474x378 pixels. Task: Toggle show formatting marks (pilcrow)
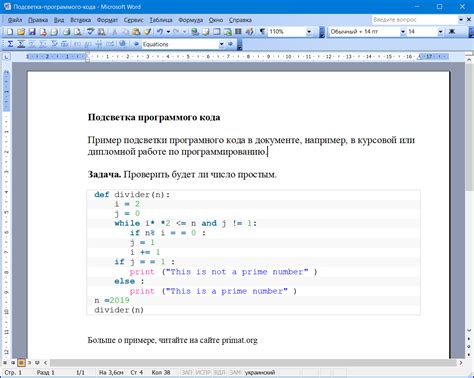click(x=263, y=32)
